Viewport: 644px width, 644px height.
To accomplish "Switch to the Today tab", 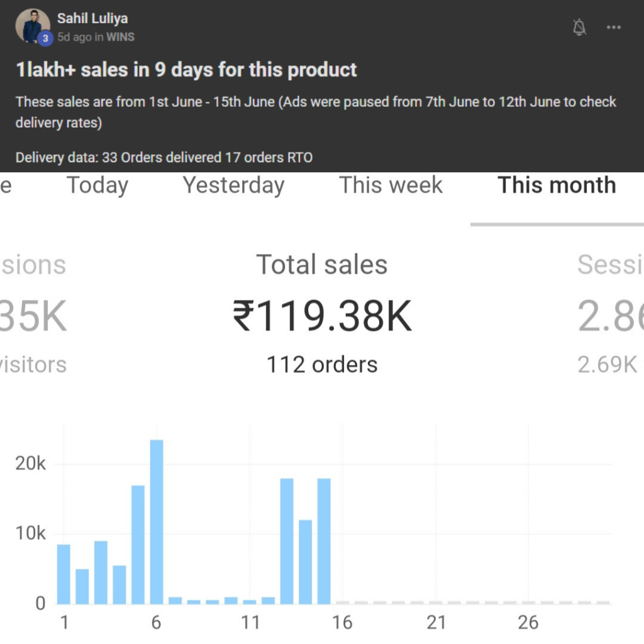I will (x=97, y=186).
